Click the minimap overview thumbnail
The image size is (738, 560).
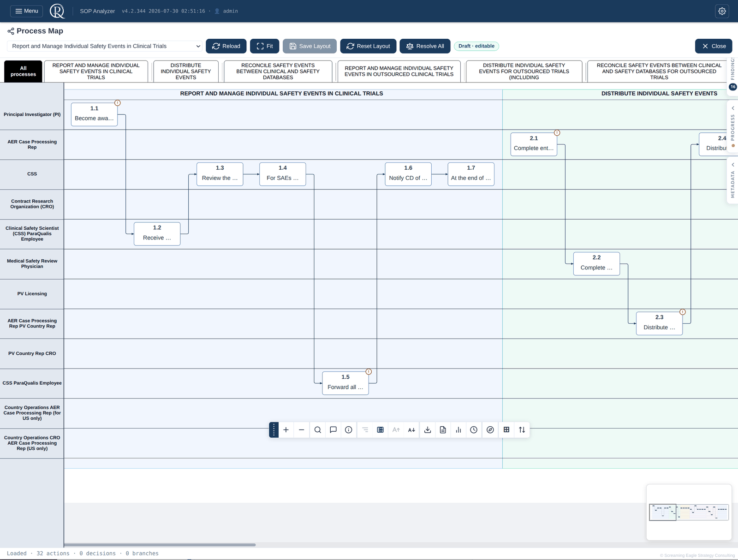coord(689,512)
